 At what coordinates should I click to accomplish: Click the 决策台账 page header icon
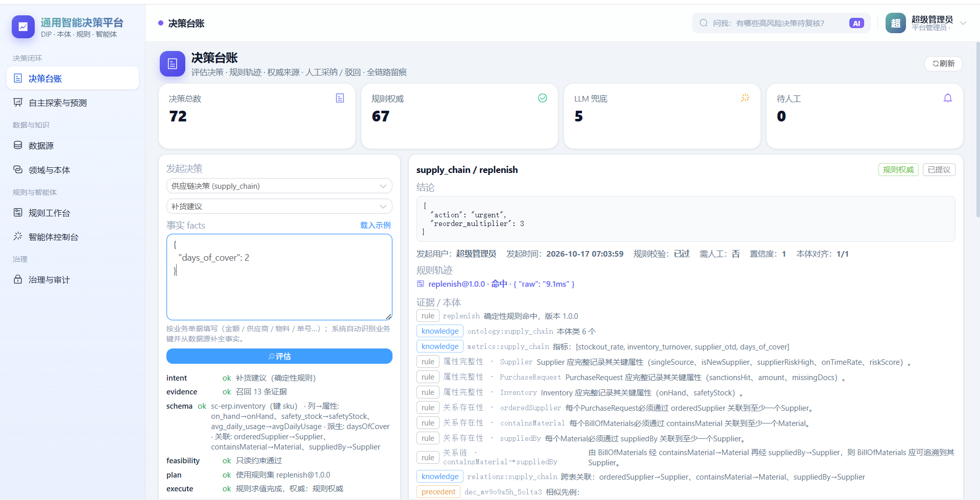[x=173, y=64]
